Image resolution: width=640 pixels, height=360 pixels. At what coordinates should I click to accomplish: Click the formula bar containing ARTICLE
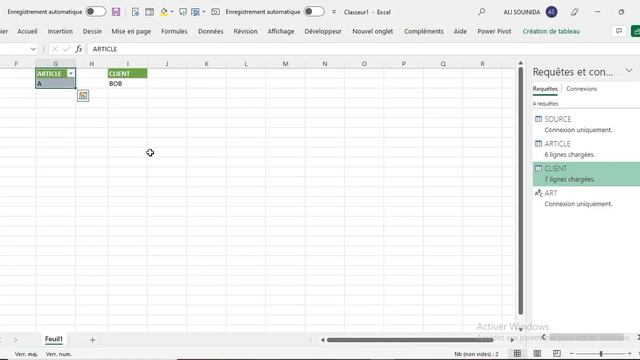pos(363,49)
